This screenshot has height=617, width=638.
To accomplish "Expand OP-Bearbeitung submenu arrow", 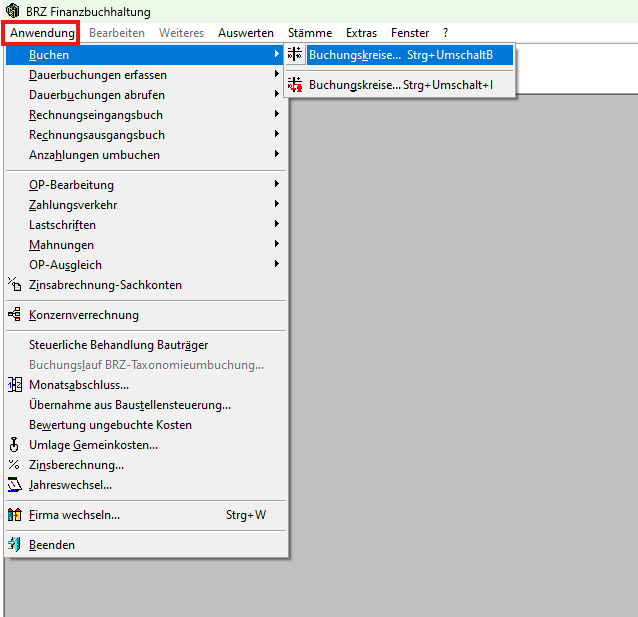I will pos(277,184).
